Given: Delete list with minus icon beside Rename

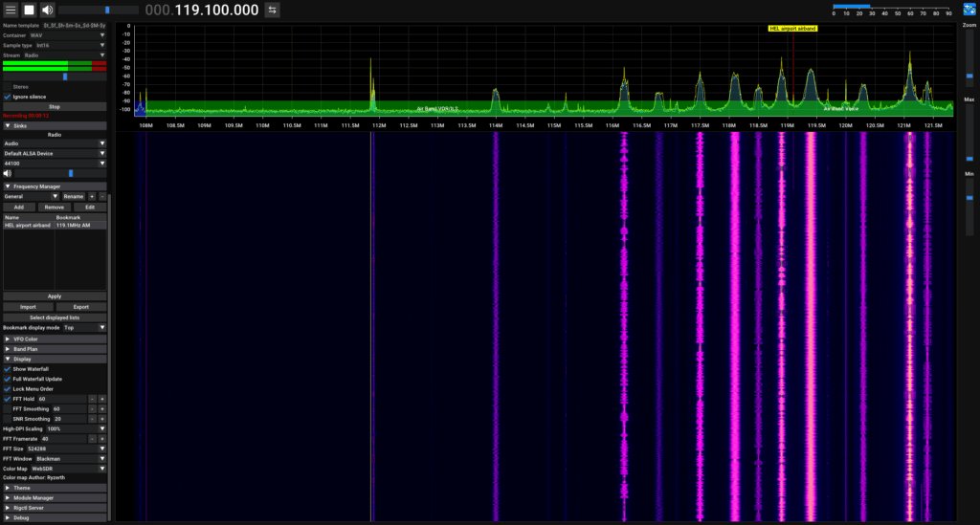Looking at the screenshot, I should tap(102, 197).
